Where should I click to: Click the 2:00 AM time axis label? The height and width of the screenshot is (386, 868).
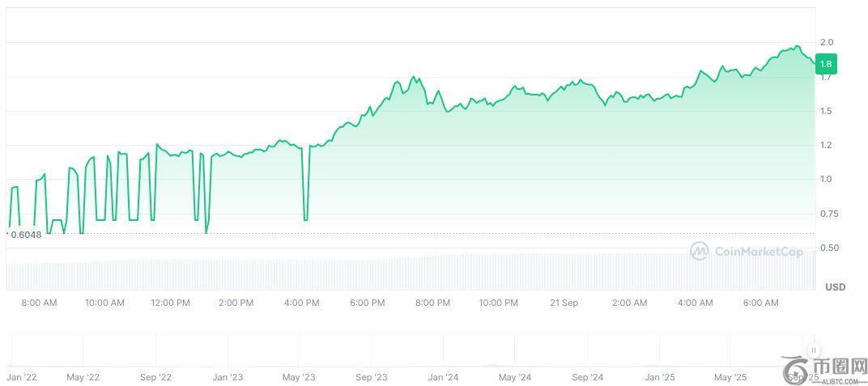[x=629, y=303]
